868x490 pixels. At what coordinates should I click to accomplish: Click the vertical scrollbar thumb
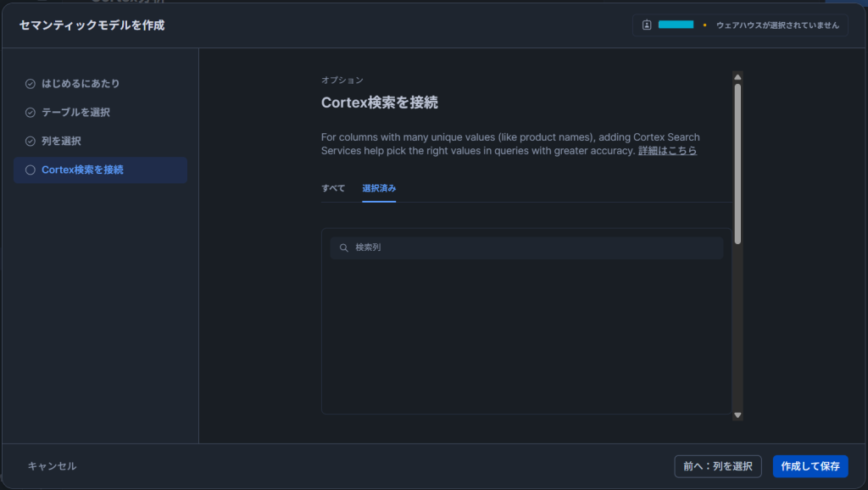tap(737, 164)
